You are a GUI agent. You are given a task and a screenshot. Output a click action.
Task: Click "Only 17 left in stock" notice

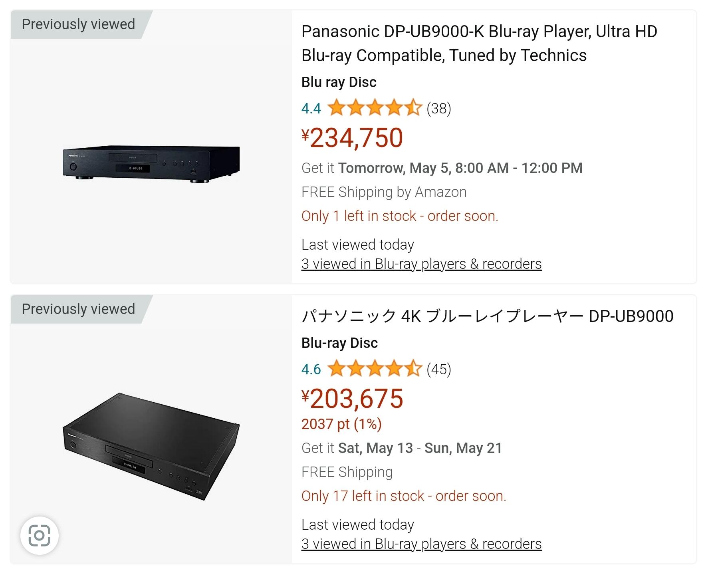[x=404, y=496]
